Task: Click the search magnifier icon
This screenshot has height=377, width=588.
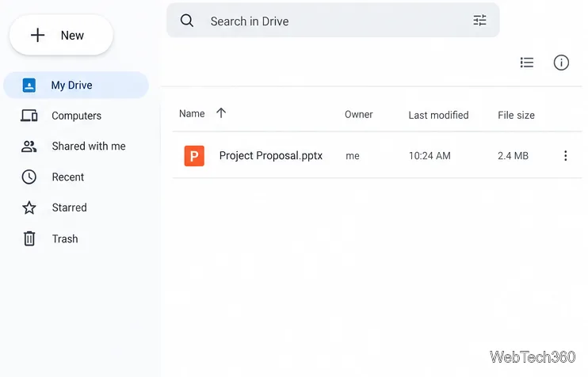Action: click(x=187, y=21)
